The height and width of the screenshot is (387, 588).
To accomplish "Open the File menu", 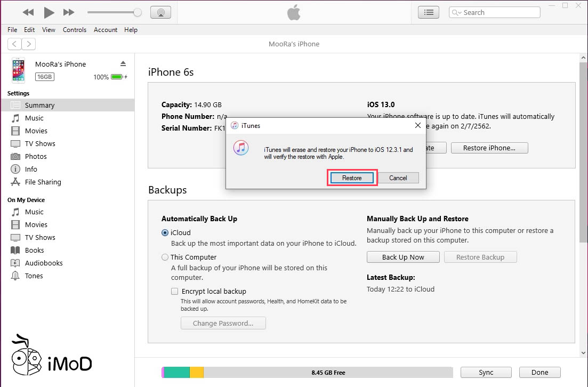I will tap(12, 30).
